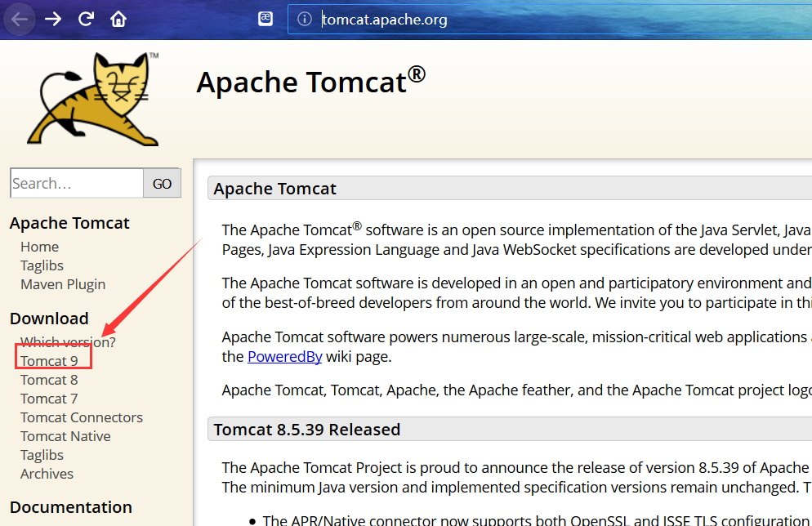
Task: Open the browser home page icon
Action: point(118,19)
